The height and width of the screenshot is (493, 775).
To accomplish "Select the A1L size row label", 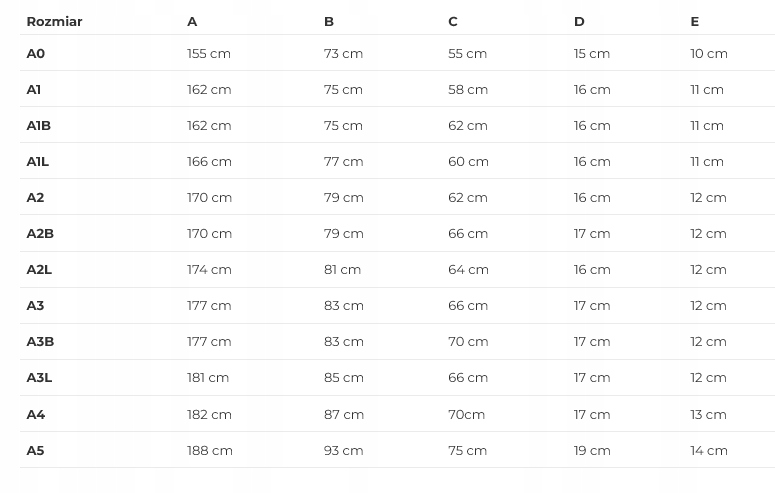I will point(37,161).
